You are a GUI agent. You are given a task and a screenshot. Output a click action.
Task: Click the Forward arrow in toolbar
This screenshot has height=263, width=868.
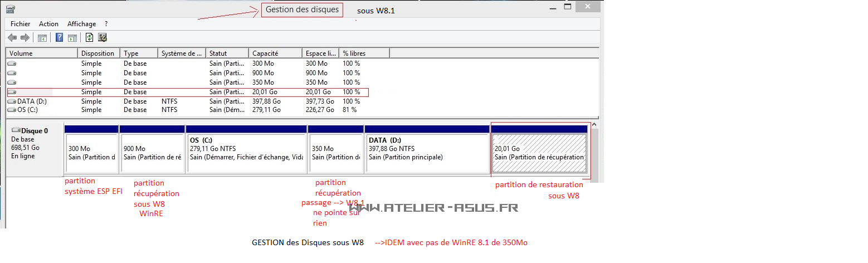coord(25,38)
